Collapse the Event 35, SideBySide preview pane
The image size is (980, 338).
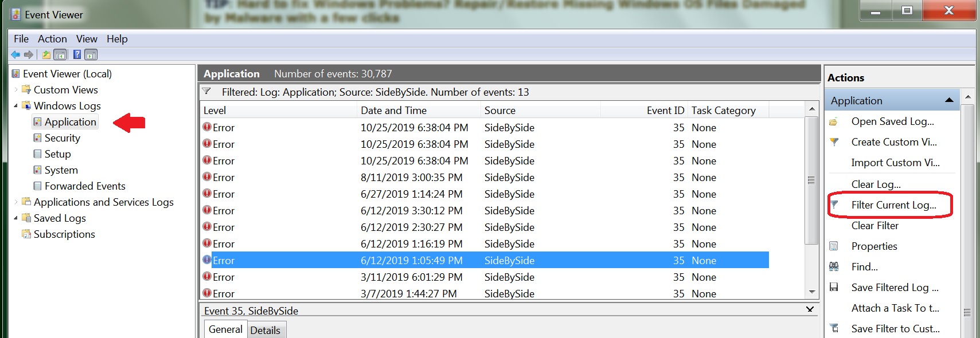coord(810,309)
